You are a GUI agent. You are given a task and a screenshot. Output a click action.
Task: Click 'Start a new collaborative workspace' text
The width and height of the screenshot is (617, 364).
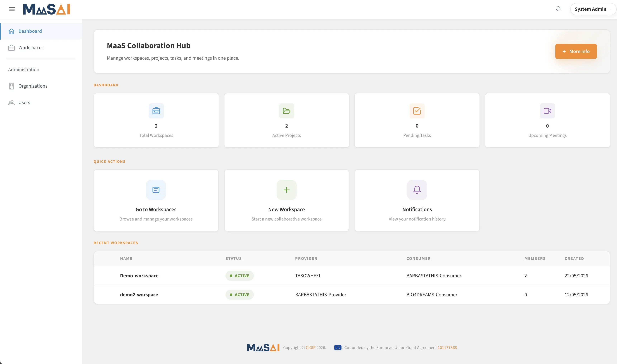point(286,219)
